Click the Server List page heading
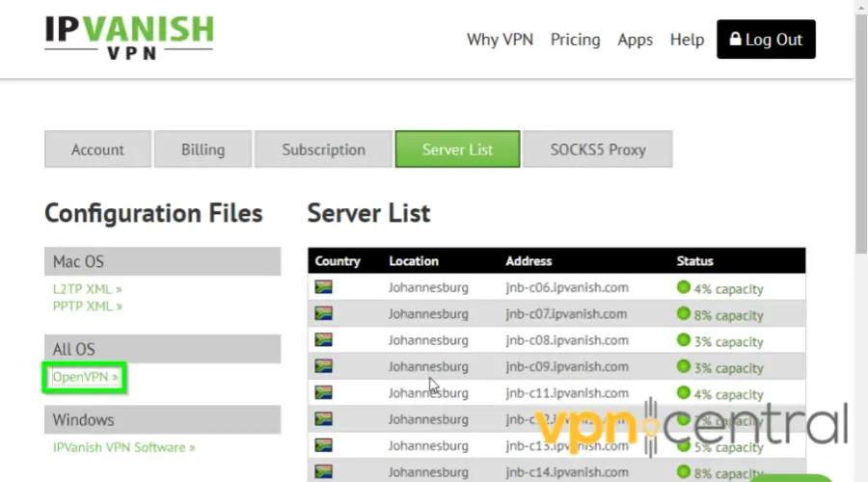 pos(368,213)
